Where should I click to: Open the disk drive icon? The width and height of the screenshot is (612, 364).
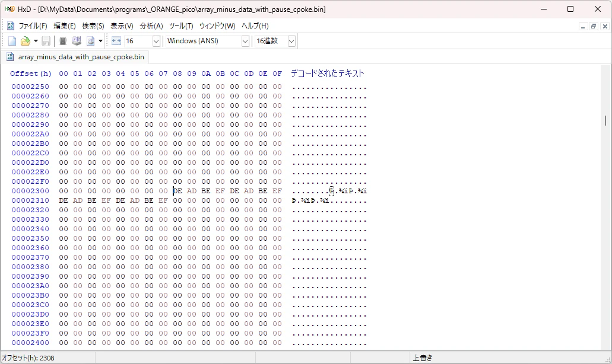(x=77, y=41)
